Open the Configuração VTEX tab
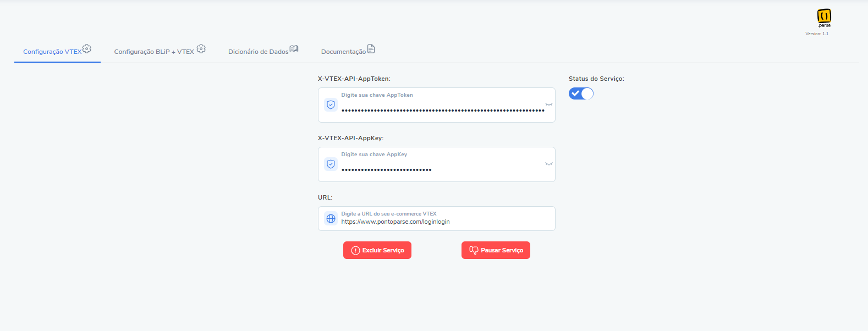The height and width of the screenshot is (331, 868). (x=57, y=51)
